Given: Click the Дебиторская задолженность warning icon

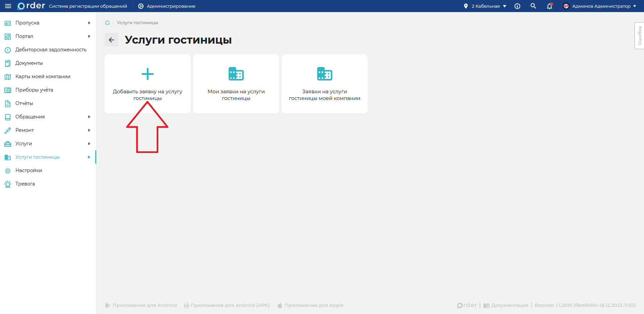Looking at the screenshot, I should [8, 49].
